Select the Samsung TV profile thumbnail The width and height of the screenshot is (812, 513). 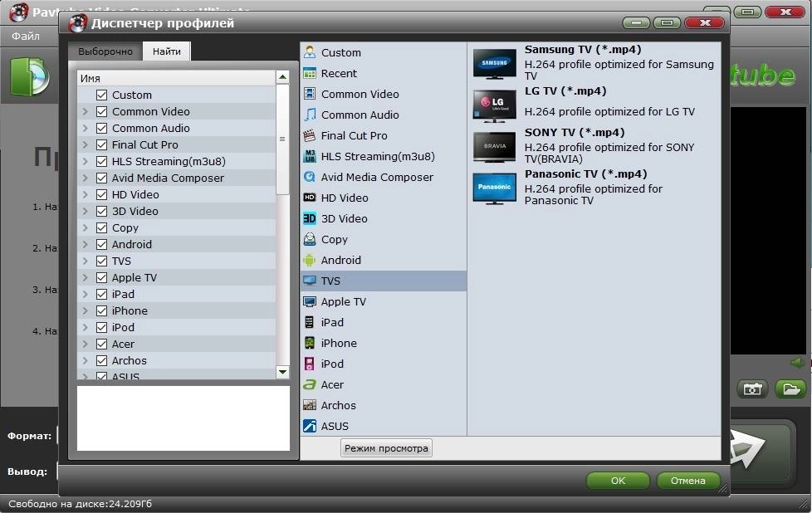coord(495,64)
